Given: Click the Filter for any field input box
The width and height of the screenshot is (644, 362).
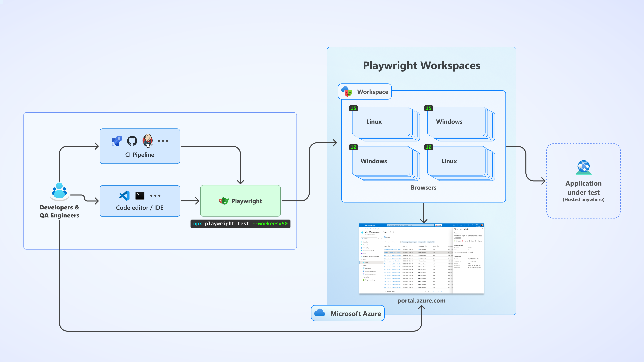Looking at the screenshot, I should (x=393, y=242).
